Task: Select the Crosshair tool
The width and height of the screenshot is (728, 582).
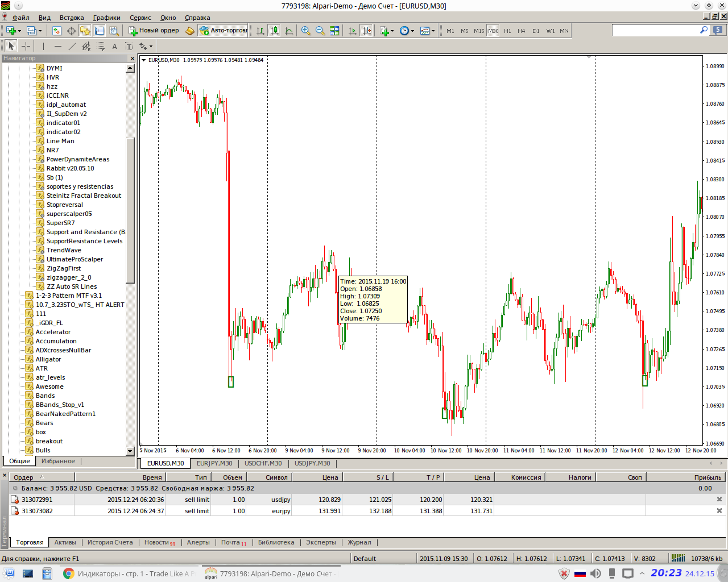Action: click(26, 46)
